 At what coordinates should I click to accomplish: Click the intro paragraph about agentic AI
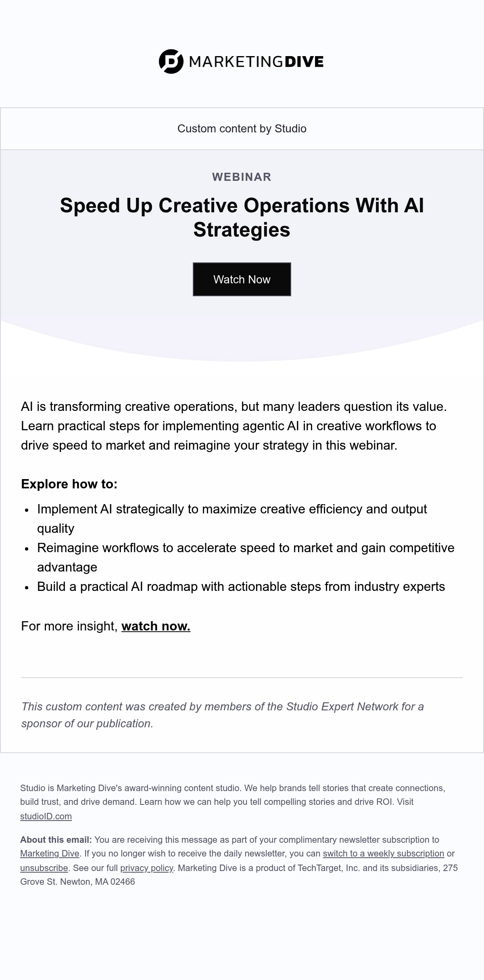(234, 426)
